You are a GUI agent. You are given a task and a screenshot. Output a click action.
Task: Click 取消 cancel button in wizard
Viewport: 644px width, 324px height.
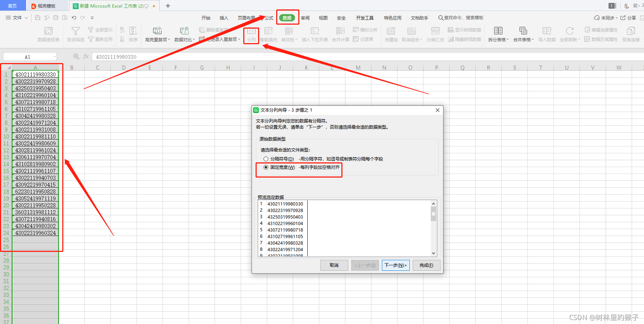click(x=334, y=265)
